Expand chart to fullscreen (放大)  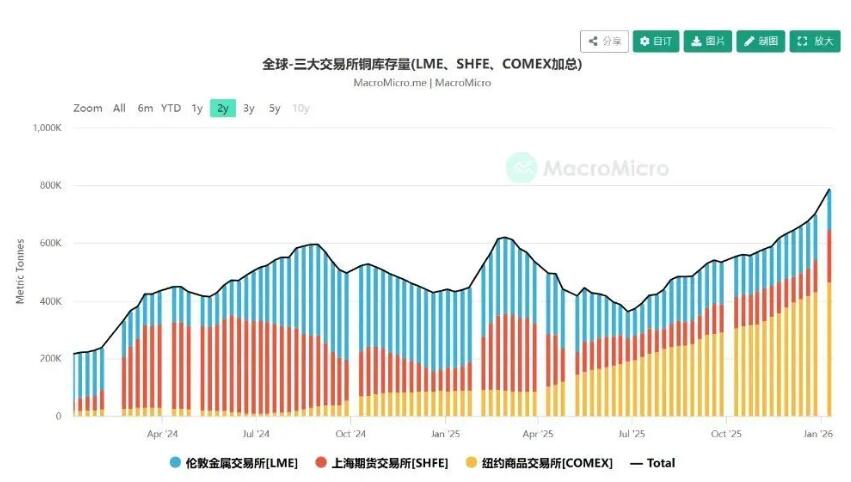814,41
